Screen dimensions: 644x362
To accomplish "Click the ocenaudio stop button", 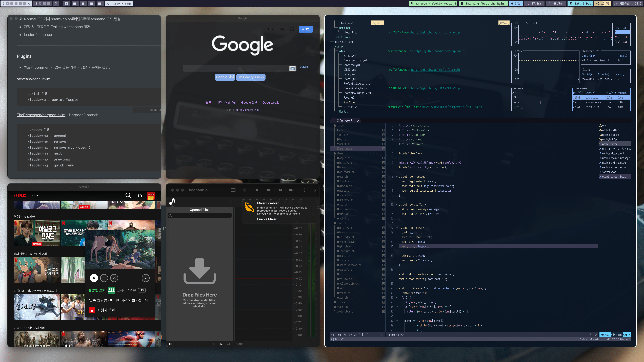I will 269,190.
